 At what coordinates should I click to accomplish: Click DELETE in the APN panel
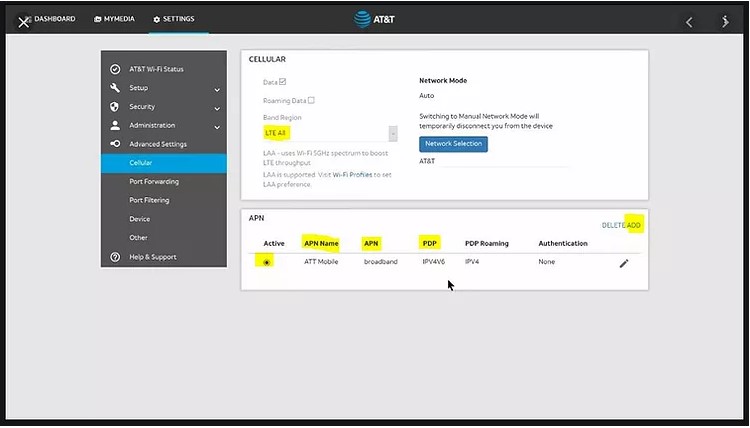[614, 225]
